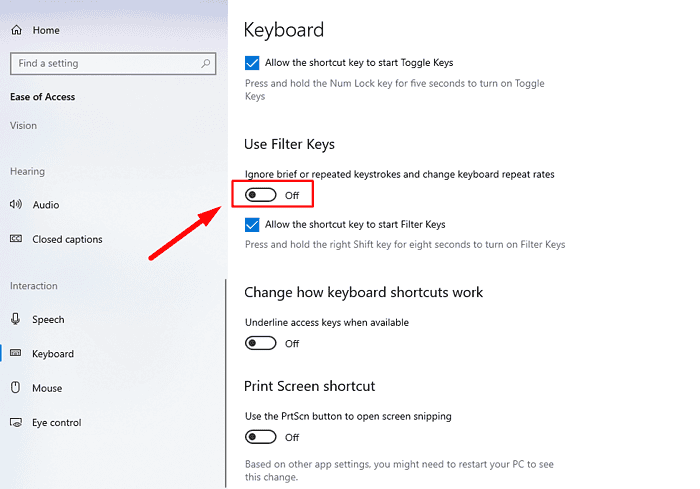
Task: Go to the Home settings label
Action: click(x=46, y=30)
